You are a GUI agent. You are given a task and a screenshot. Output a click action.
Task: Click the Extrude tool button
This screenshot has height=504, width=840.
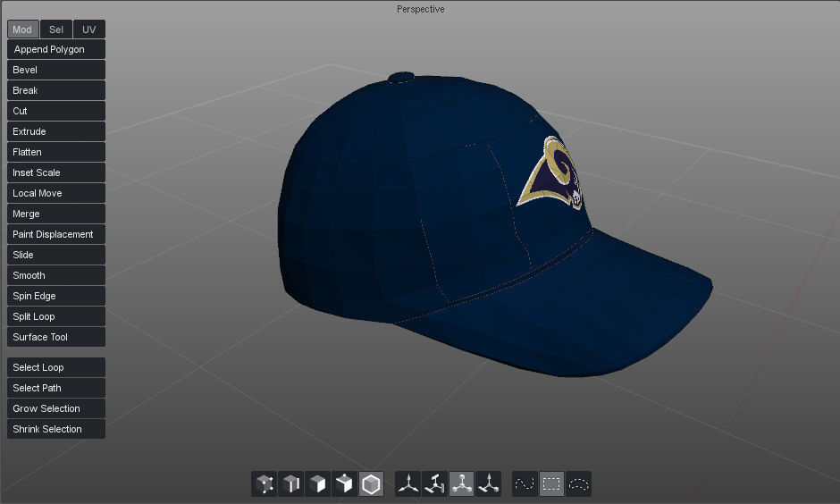(56, 131)
